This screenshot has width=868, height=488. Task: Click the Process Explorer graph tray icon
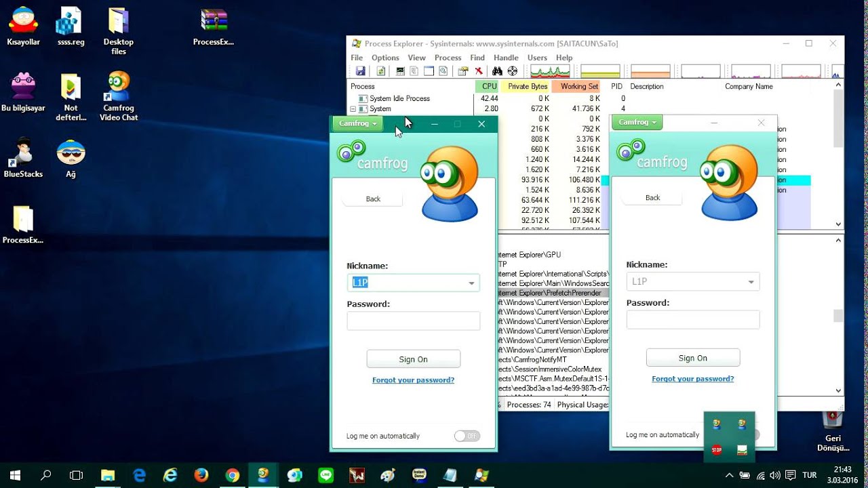(742, 450)
